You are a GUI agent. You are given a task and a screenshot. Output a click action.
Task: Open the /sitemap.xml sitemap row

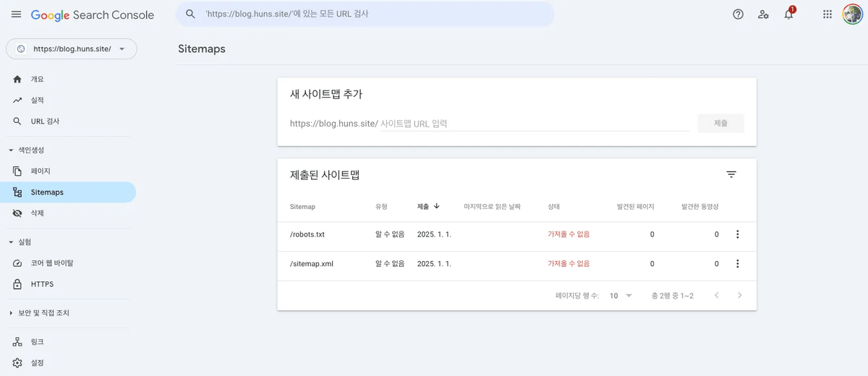[x=516, y=264]
